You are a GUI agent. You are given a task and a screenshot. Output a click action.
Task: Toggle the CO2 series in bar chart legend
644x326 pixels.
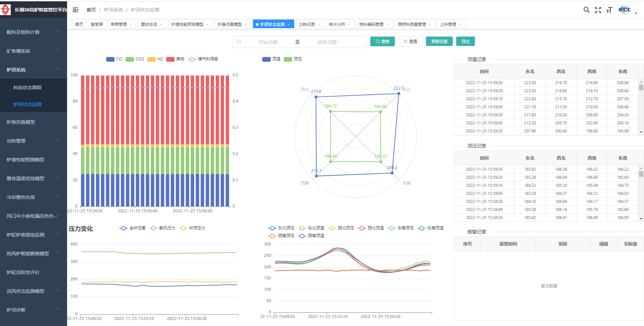135,59
